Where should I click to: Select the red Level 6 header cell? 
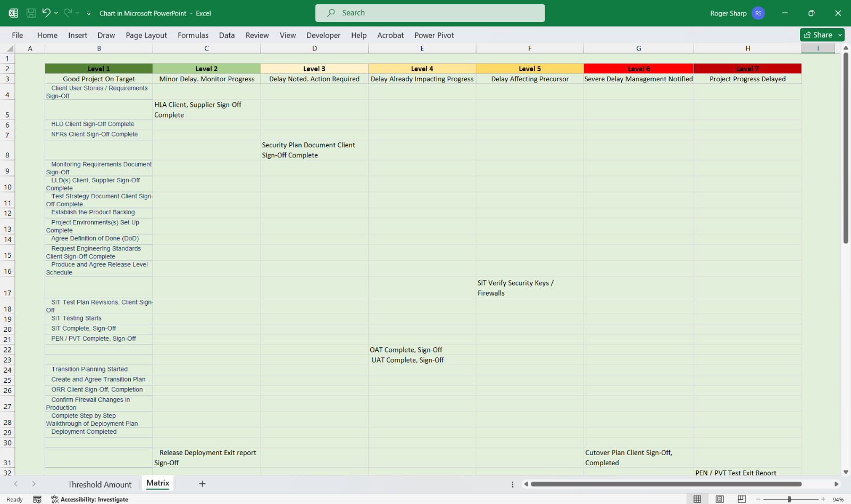(x=638, y=69)
